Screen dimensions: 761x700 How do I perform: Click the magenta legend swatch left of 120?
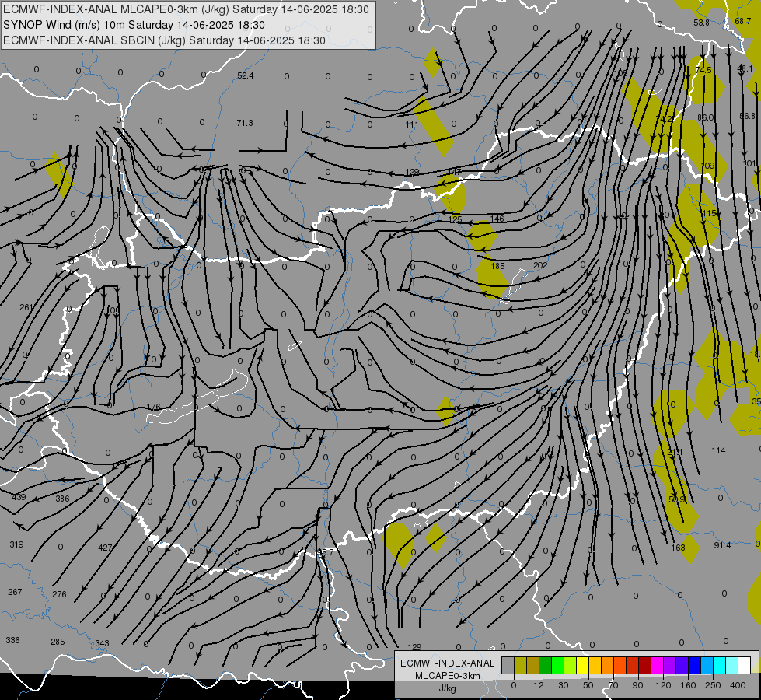coord(657,666)
